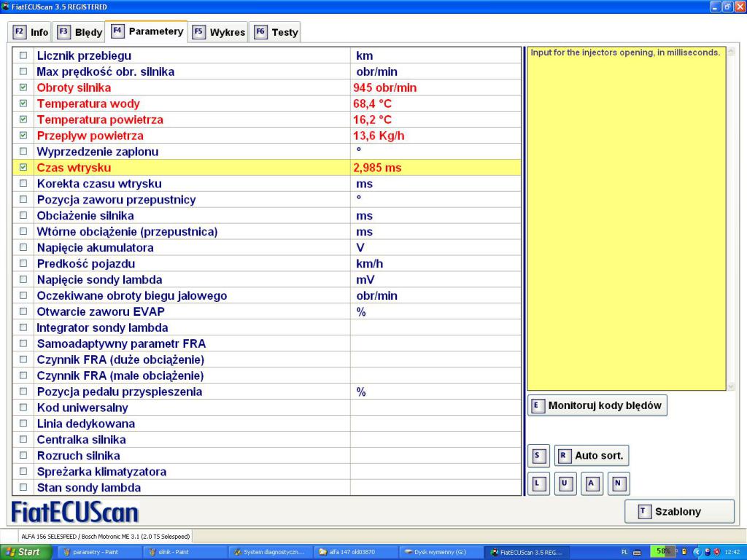Uncheck the Obroty silnika parameter
Image resolution: width=747 pixels, height=560 pixels.
[x=23, y=87]
